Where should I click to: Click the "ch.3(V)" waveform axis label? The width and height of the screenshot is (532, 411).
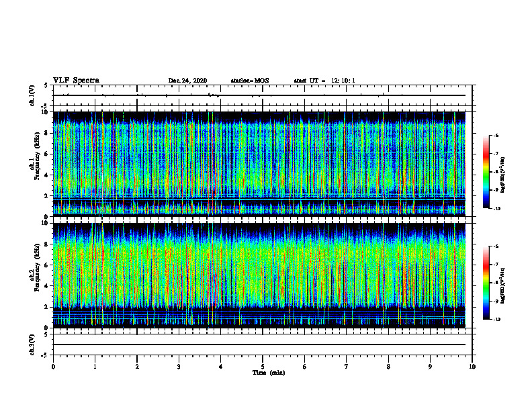32,345
